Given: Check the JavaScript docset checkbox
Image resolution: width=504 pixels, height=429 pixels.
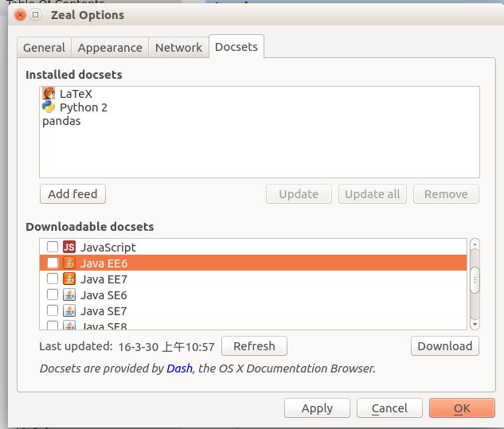Looking at the screenshot, I should 53,247.
